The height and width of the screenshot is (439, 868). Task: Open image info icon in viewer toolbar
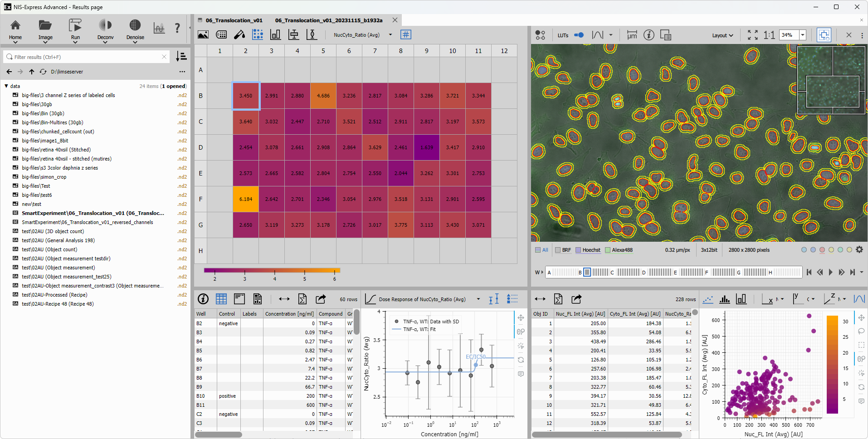pyautogui.click(x=649, y=35)
